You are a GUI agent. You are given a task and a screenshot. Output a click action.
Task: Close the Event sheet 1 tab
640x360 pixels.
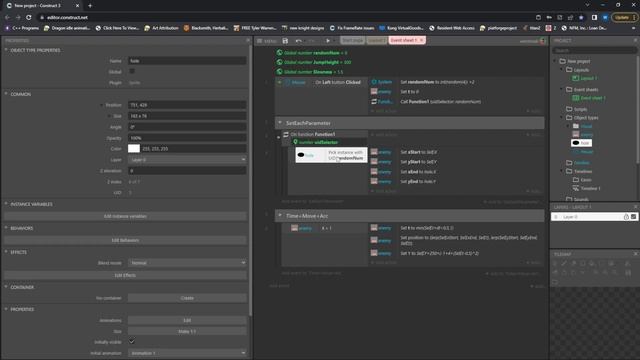tap(422, 40)
